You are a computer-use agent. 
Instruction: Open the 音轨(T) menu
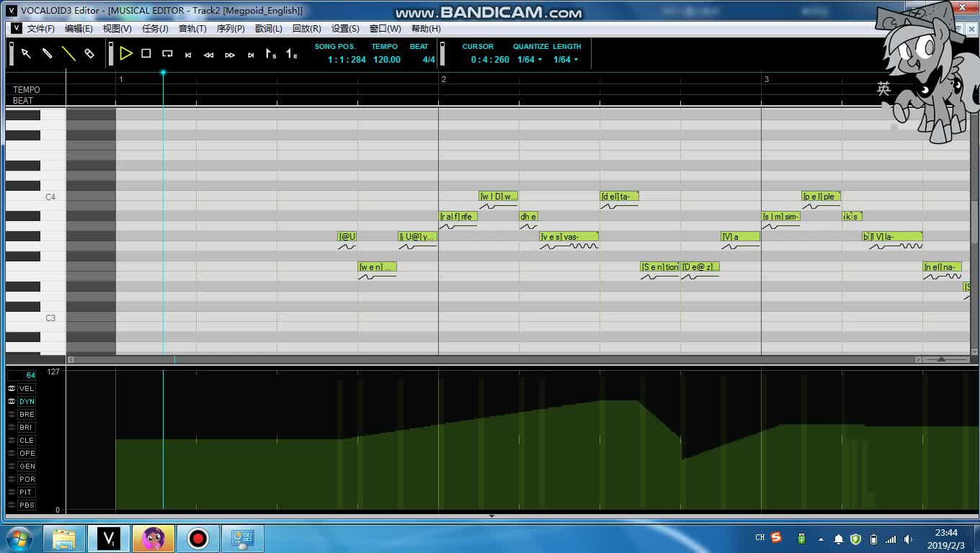tap(192, 29)
